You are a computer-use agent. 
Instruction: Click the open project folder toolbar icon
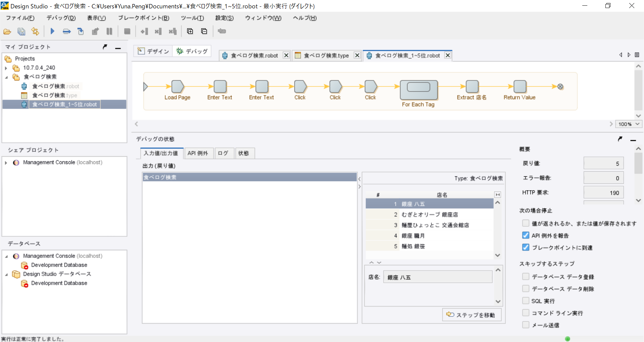(x=7, y=32)
